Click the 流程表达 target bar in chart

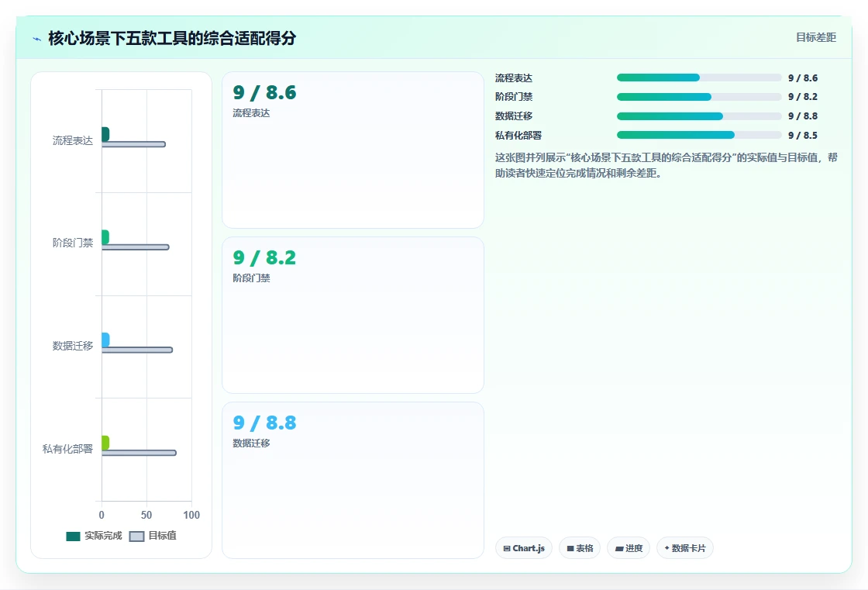pyautogui.click(x=133, y=144)
